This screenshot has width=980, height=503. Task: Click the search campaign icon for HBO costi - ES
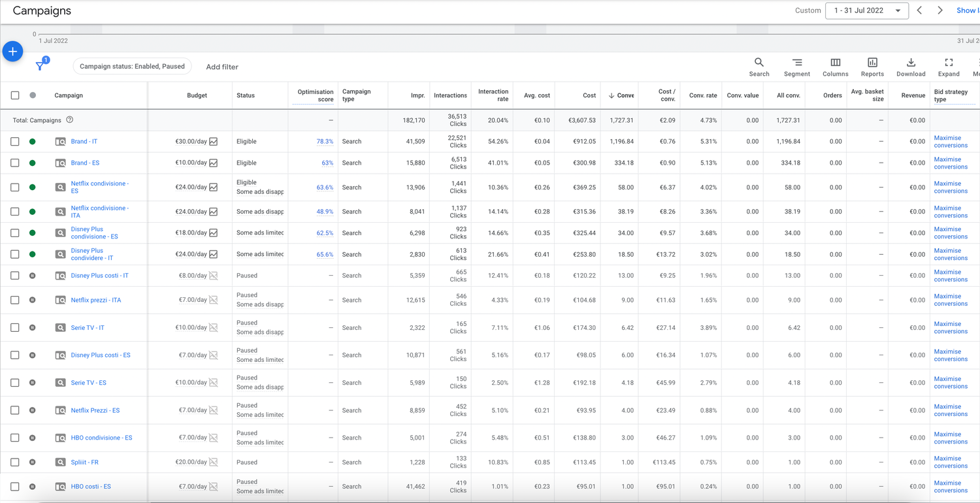pyautogui.click(x=60, y=487)
